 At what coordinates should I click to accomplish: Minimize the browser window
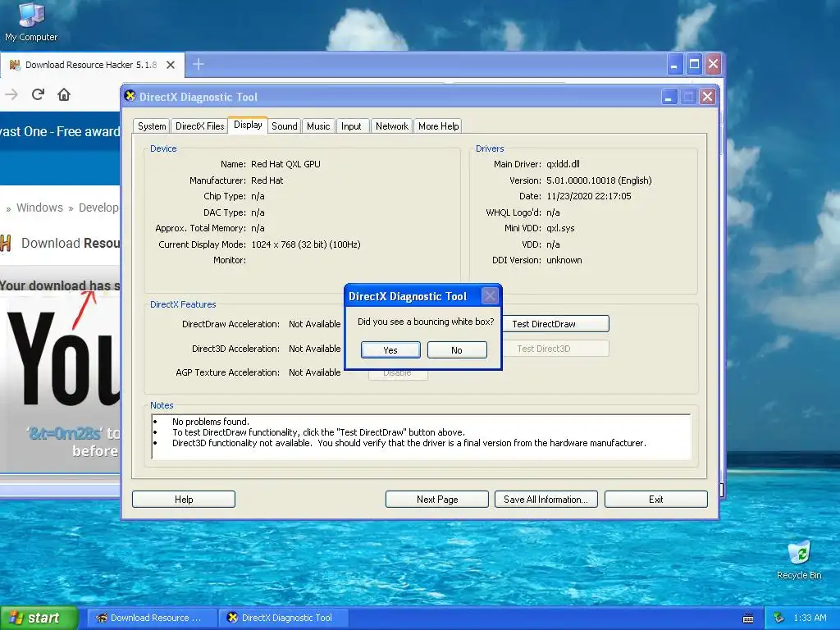pos(674,64)
